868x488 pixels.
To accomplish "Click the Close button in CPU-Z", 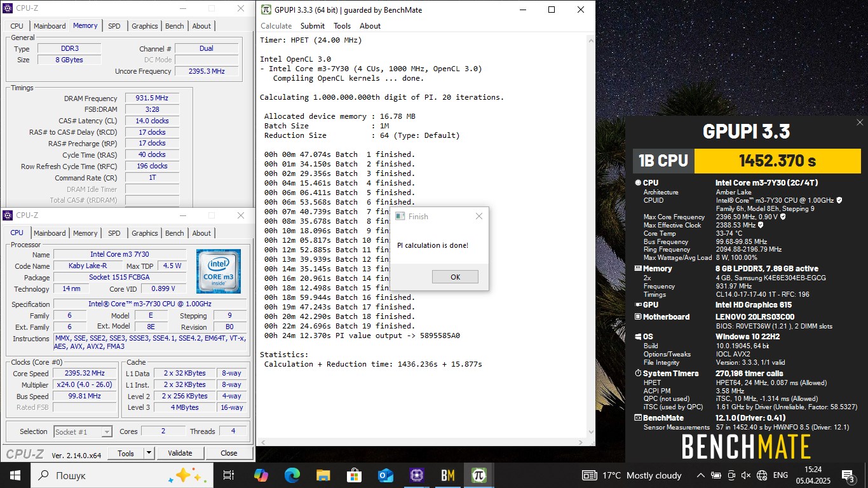I will pyautogui.click(x=229, y=453).
